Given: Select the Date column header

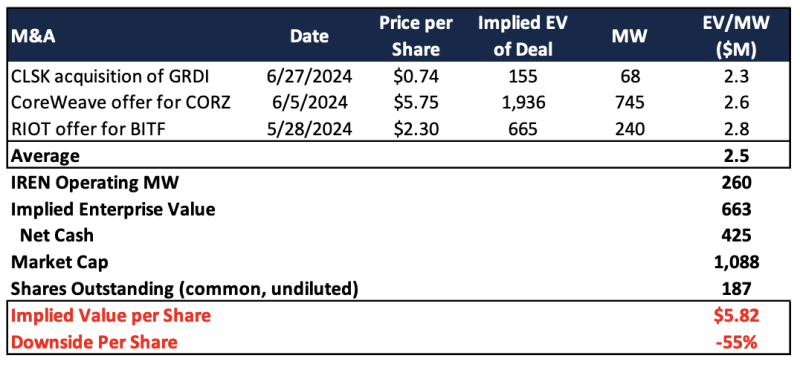Looking at the screenshot, I should (309, 37).
